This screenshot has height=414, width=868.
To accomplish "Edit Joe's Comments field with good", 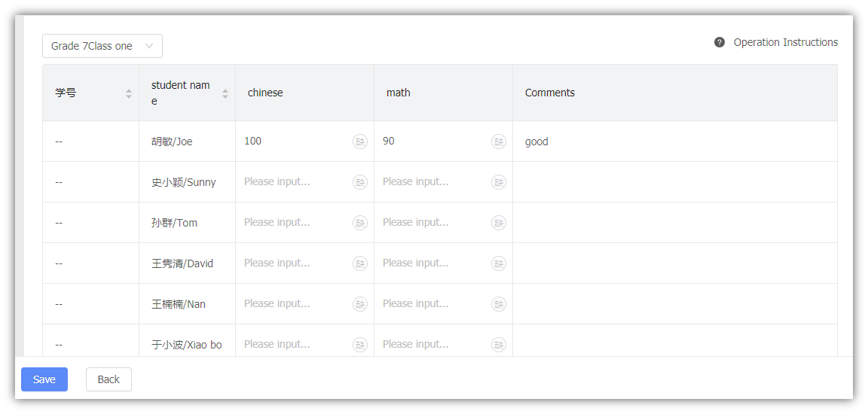I will coord(674,142).
